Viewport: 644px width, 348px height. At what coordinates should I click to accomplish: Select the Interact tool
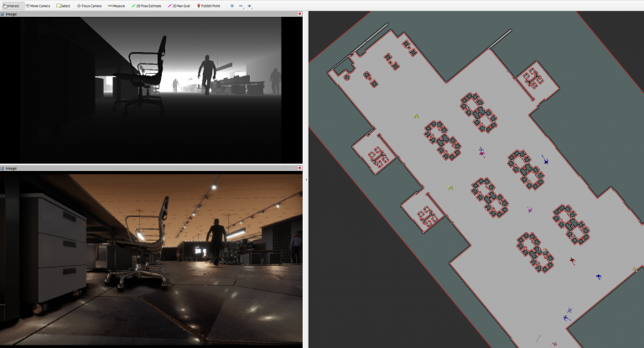[12, 6]
